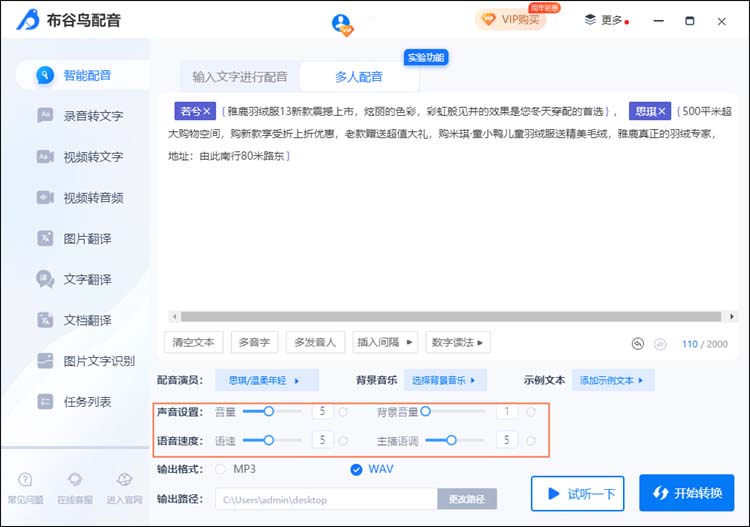The width and height of the screenshot is (750, 527).
Task: Remove the 若兮 speaker tag
Action: pyautogui.click(x=207, y=111)
